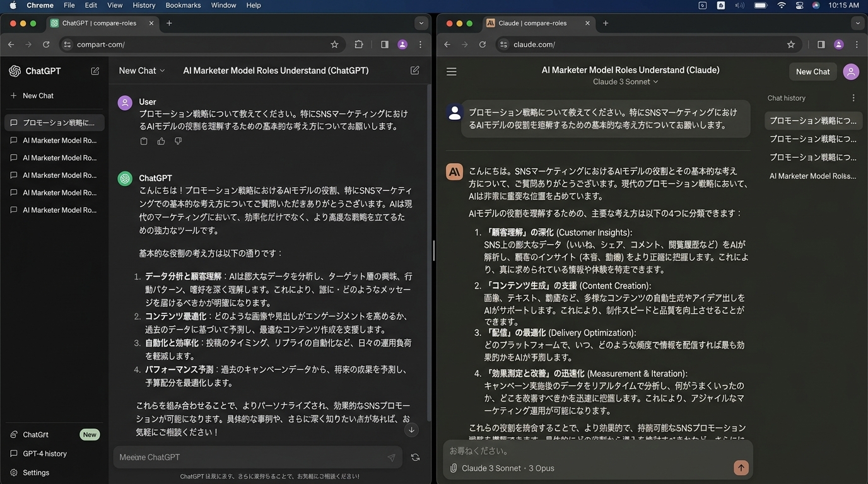Open the Bookmarks menu in menu bar
This screenshot has width=868, height=484.
click(183, 5)
